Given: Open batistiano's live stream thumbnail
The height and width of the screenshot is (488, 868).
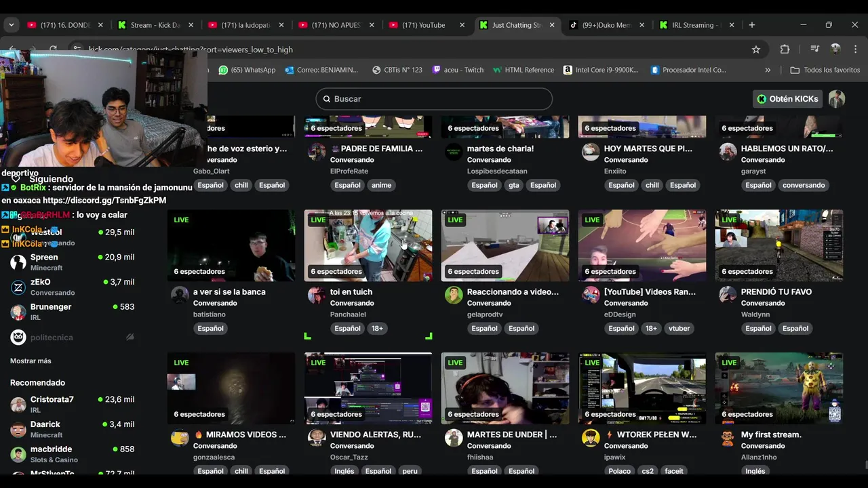Looking at the screenshot, I should 231,245.
